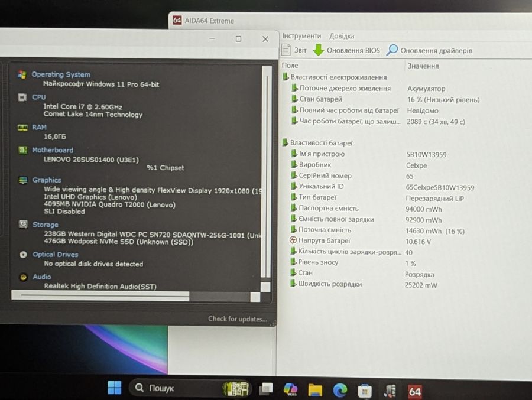
Task: Click the Check for updates link
Action: pyautogui.click(x=237, y=319)
